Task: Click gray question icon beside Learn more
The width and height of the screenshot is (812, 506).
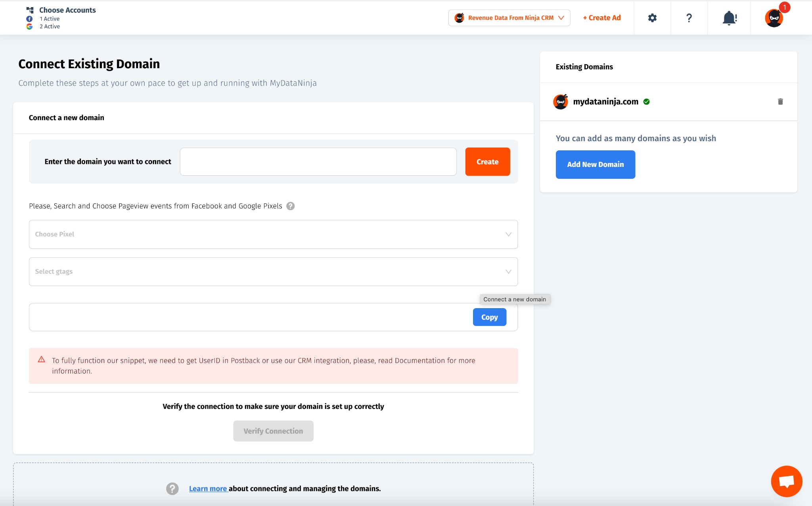Action: pos(172,489)
